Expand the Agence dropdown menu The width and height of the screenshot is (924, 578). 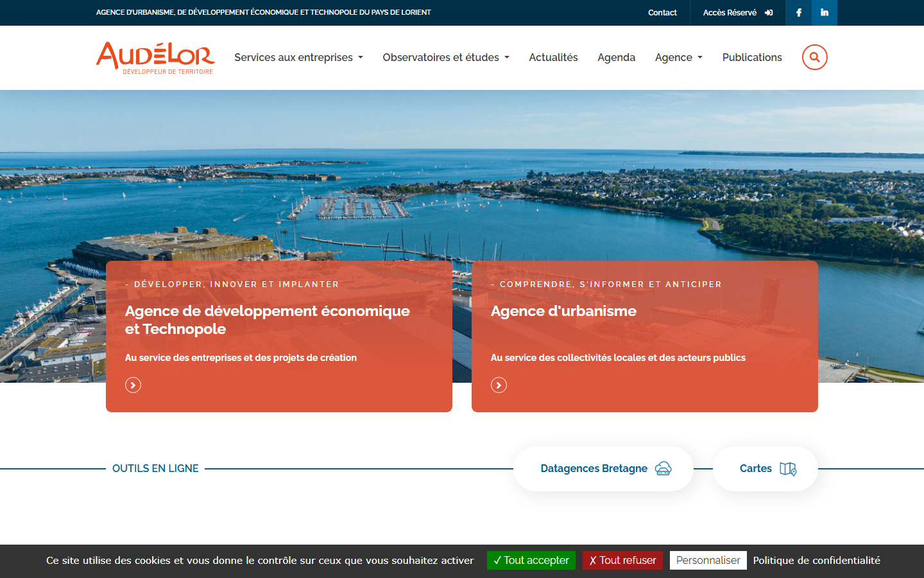click(679, 57)
